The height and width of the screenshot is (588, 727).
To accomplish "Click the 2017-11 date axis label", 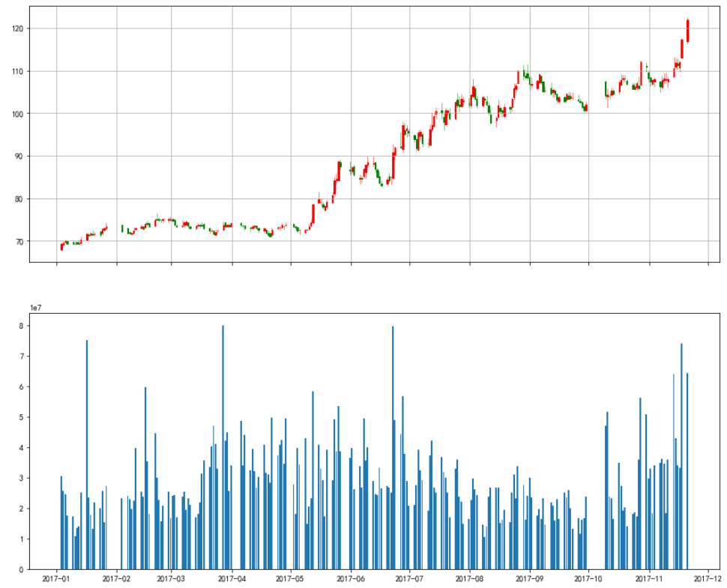I will (x=649, y=579).
